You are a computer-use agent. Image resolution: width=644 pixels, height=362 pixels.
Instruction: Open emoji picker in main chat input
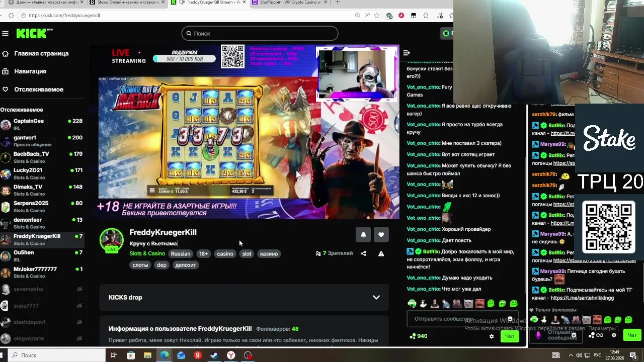point(510,319)
